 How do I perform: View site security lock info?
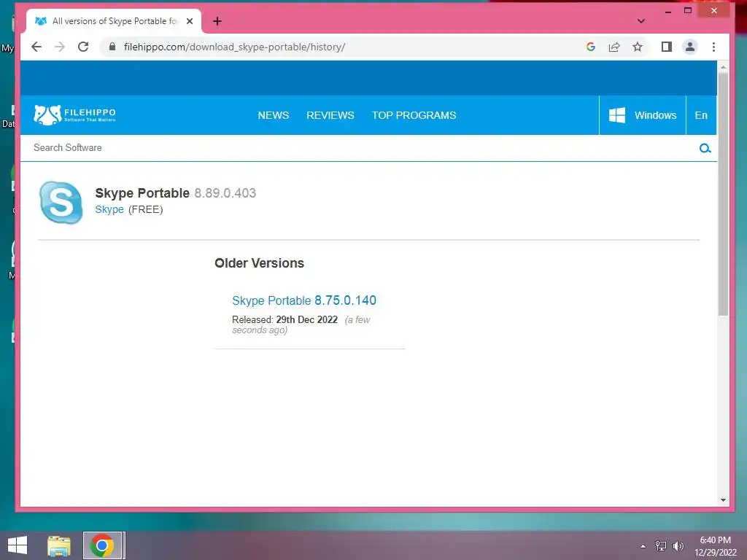[x=112, y=47]
